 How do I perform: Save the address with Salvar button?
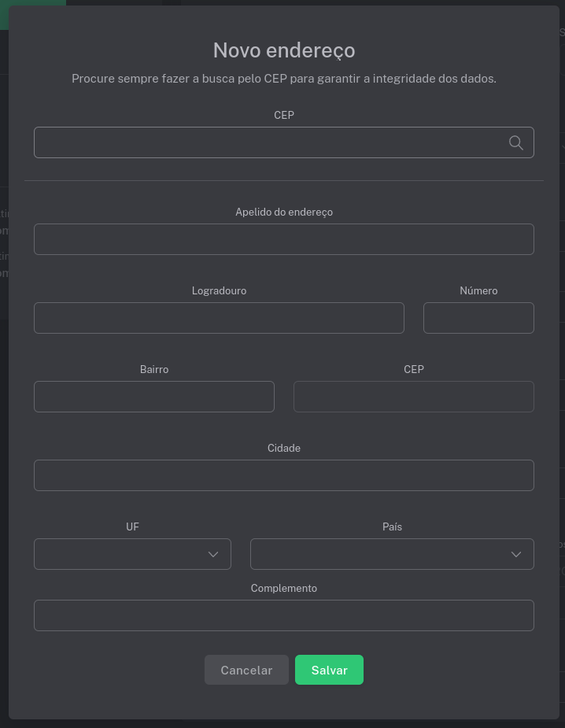(329, 670)
